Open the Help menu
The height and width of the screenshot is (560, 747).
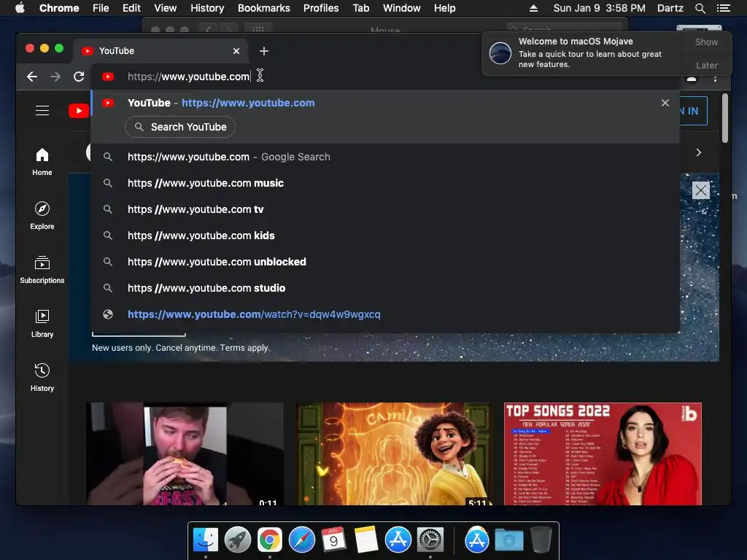[x=444, y=8]
